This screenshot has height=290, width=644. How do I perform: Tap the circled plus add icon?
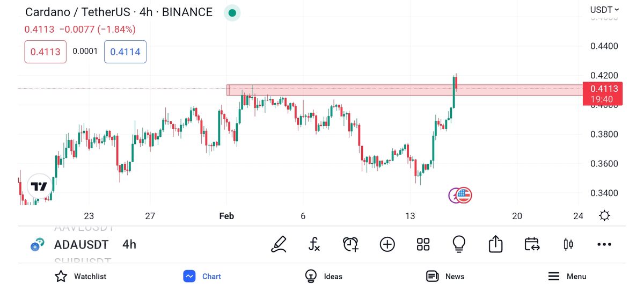(387, 244)
